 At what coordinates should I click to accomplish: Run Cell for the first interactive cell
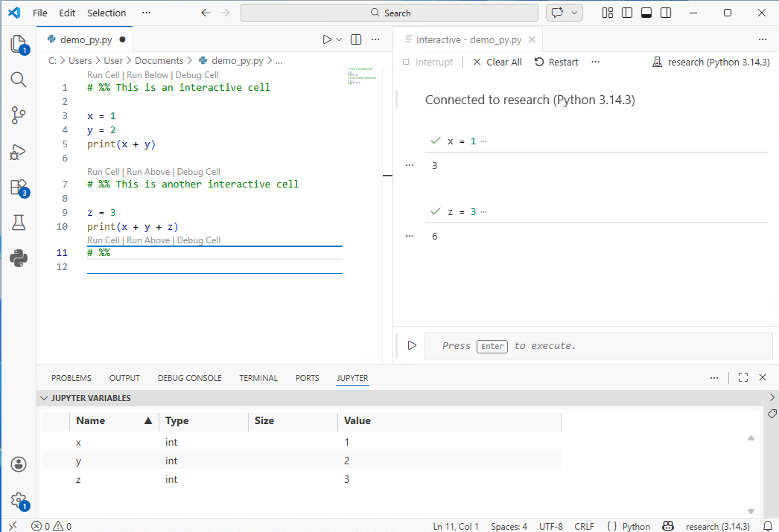[x=103, y=74]
